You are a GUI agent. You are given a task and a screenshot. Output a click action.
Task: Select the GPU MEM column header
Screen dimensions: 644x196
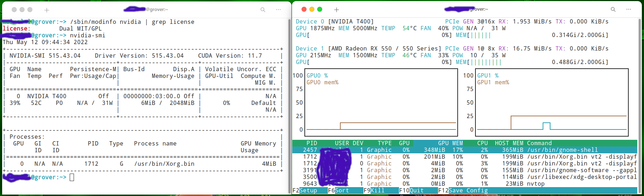[x=451, y=143]
